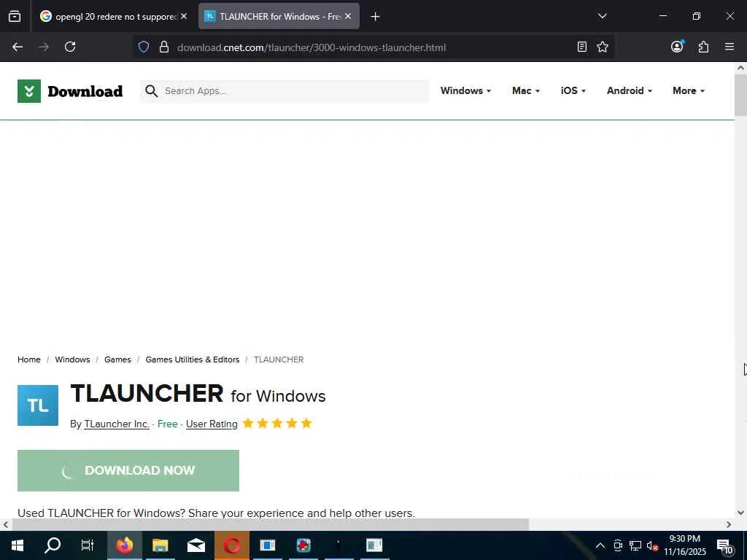
Task: Go to Home breadcrumb link
Action: tap(29, 359)
